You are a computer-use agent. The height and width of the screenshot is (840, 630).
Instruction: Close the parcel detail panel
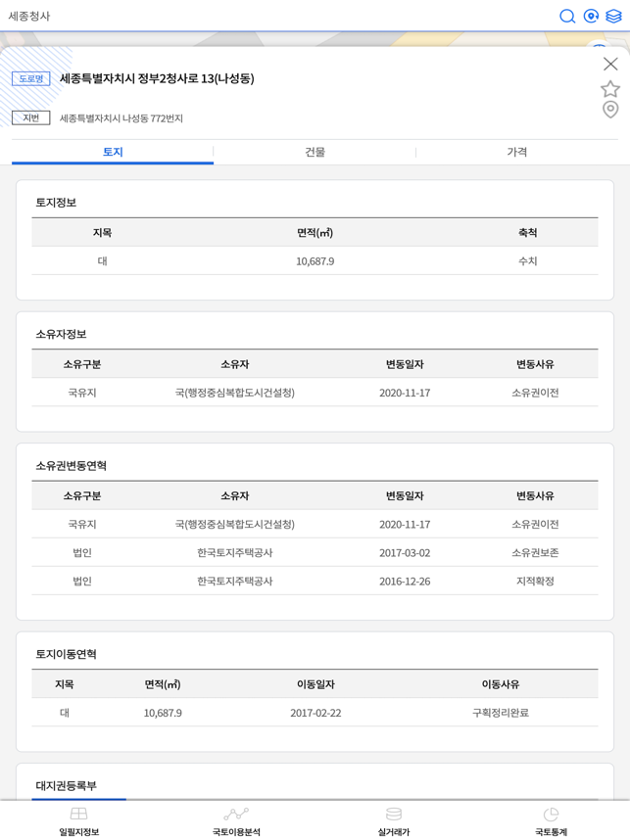[610, 64]
